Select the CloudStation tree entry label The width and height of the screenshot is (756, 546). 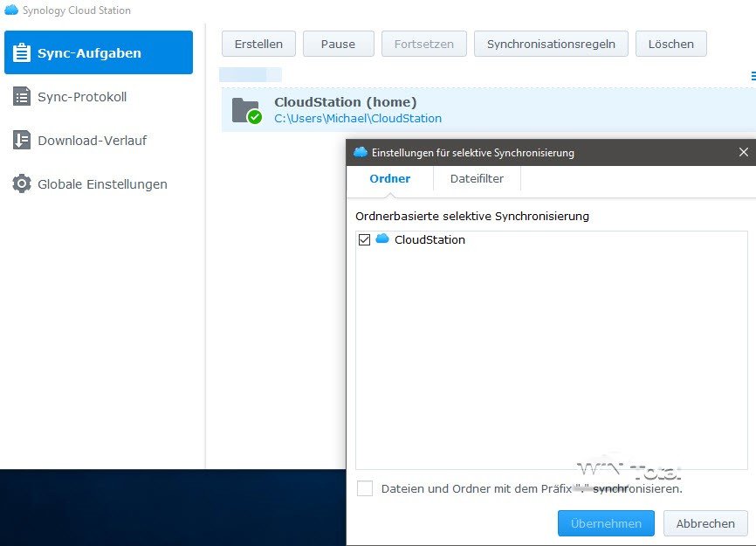pyautogui.click(x=430, y=239)
